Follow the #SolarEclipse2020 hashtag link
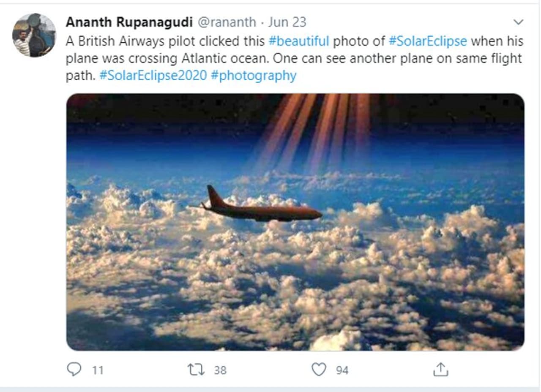Viewport: 541px width, 392px height. (x=153, y=76)
